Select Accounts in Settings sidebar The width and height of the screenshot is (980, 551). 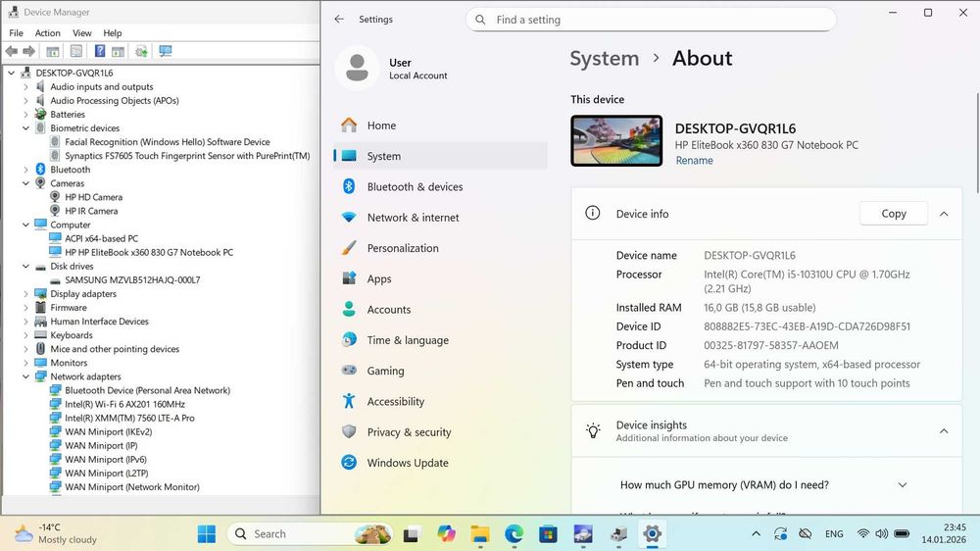click(440, 309)
